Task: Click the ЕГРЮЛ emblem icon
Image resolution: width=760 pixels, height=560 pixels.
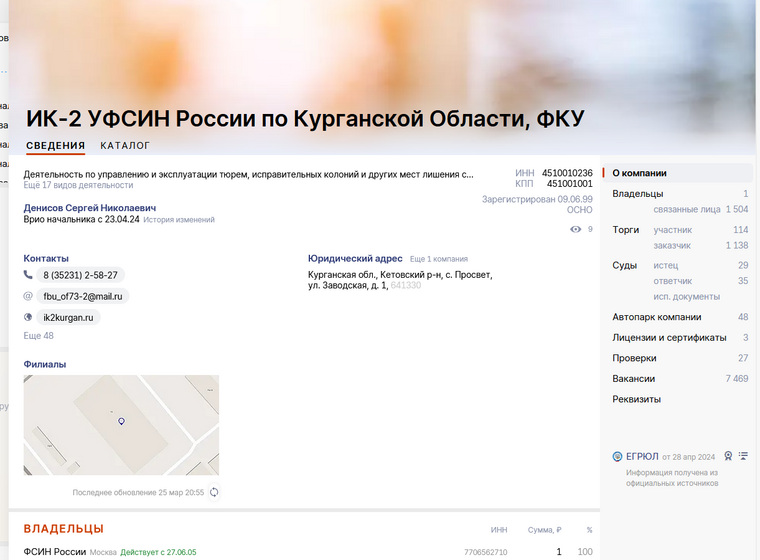Action: coord(617,456)
